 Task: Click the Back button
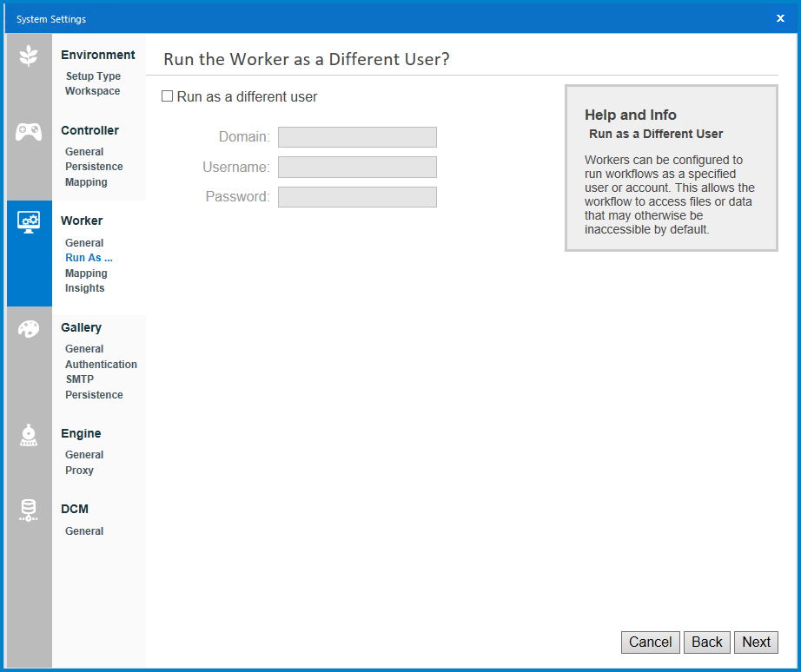click(706, 642)
